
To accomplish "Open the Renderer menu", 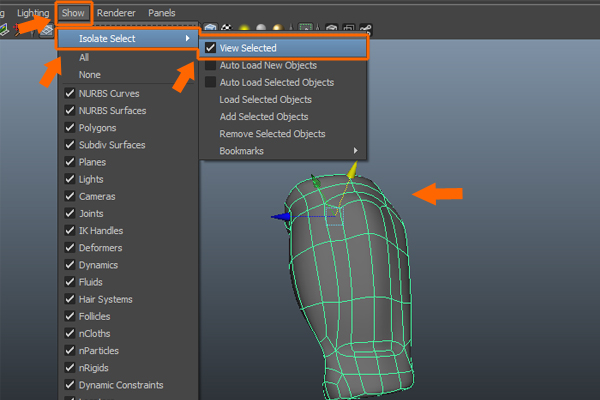I will pos(116,13).
